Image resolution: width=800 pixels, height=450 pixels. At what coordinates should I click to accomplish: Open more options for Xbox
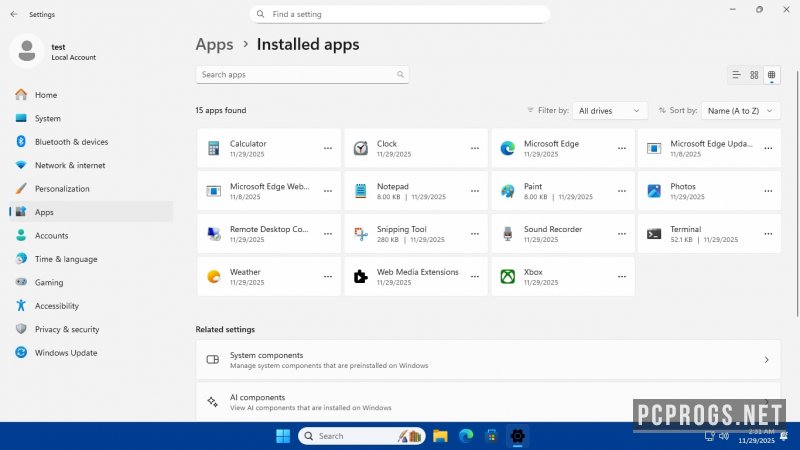(x=622, y=277)
